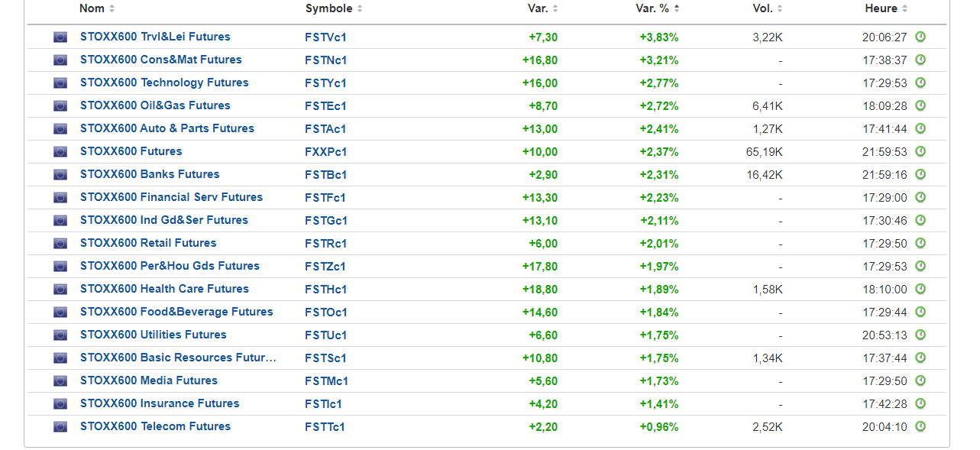Open STOXX600 Insurance Futures link
Screen dimensions: 980x450
point(160,403)
